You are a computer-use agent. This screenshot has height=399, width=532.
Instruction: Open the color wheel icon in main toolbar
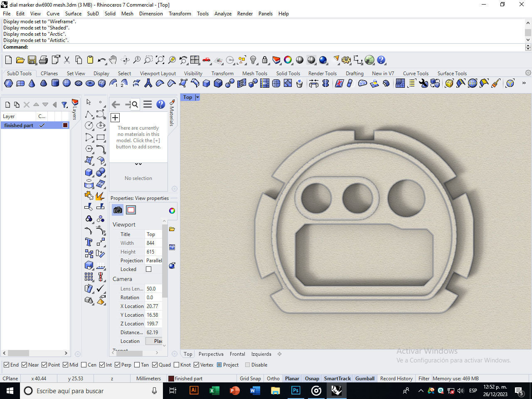[x=288, y=60]
